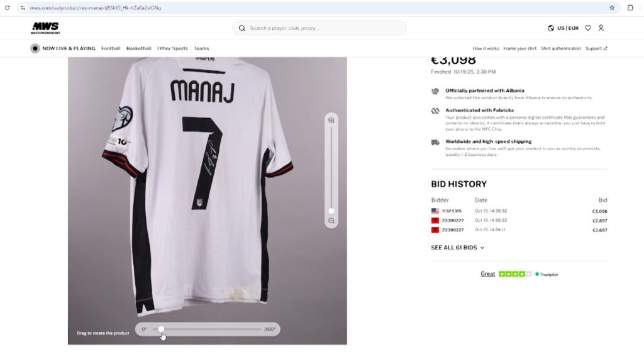The height and width of the screenshot is (362, 644).
Task: Open the user account icon
Action: (x=601, y=28)
